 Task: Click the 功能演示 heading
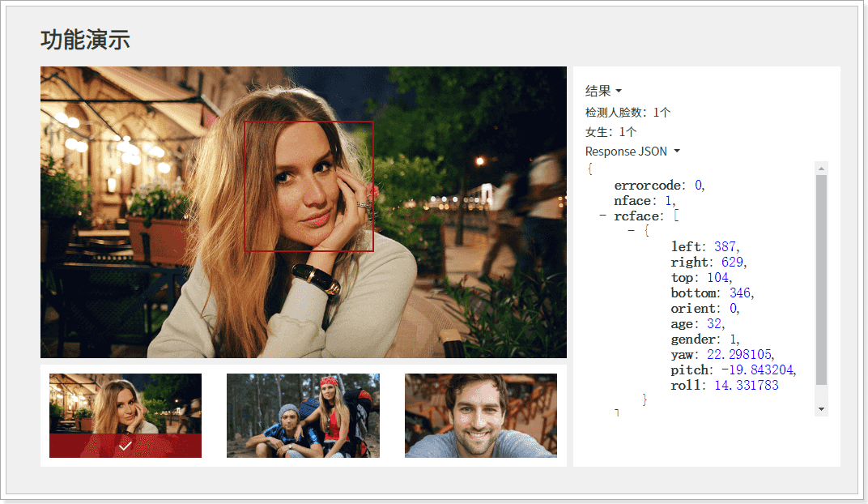(x=85, y=40)
